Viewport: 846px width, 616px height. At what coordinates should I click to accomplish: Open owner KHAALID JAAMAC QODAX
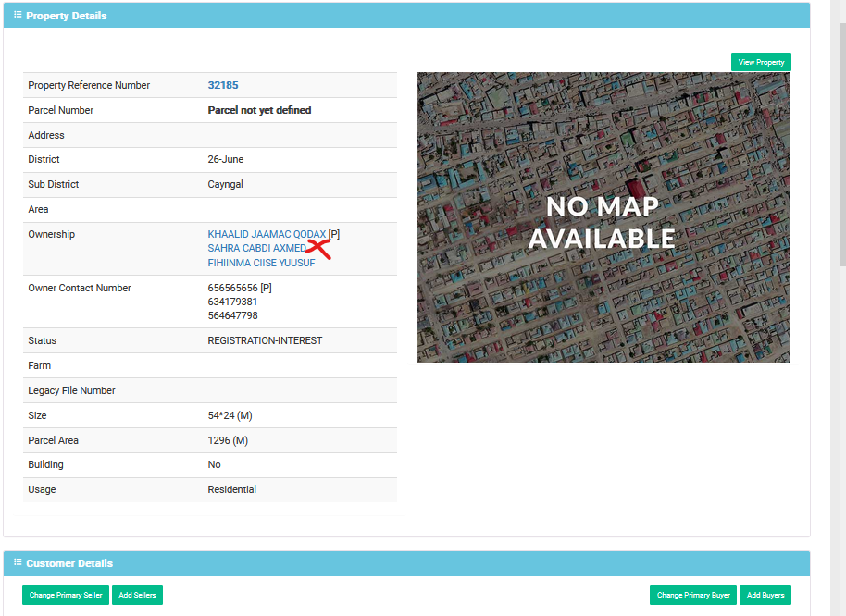click(267, 234)
